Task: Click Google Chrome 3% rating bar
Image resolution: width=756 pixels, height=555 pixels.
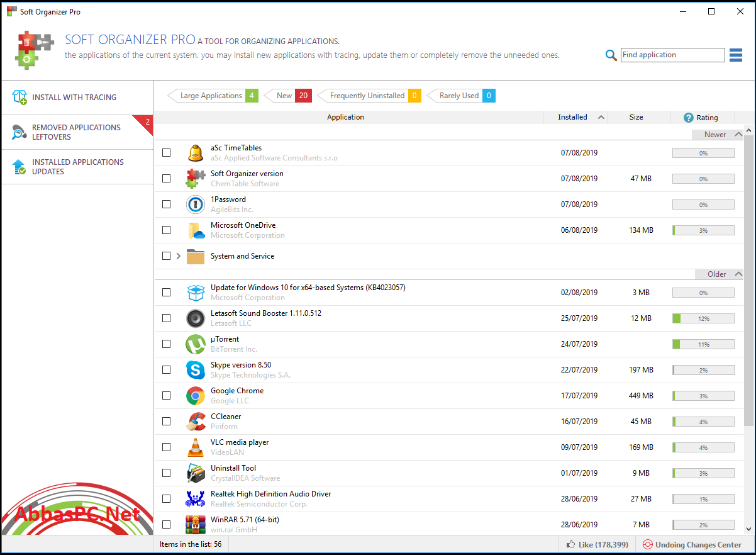Action: 703,396
